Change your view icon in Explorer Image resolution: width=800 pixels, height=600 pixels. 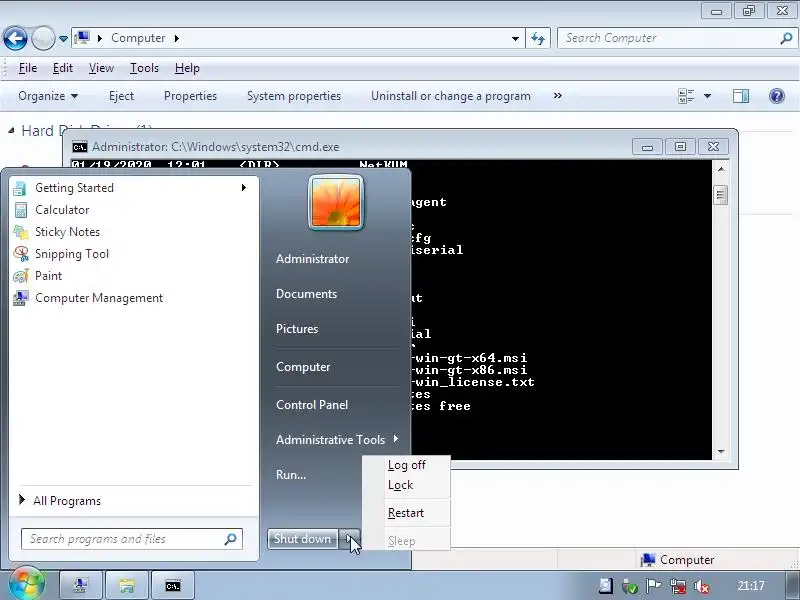686,96
